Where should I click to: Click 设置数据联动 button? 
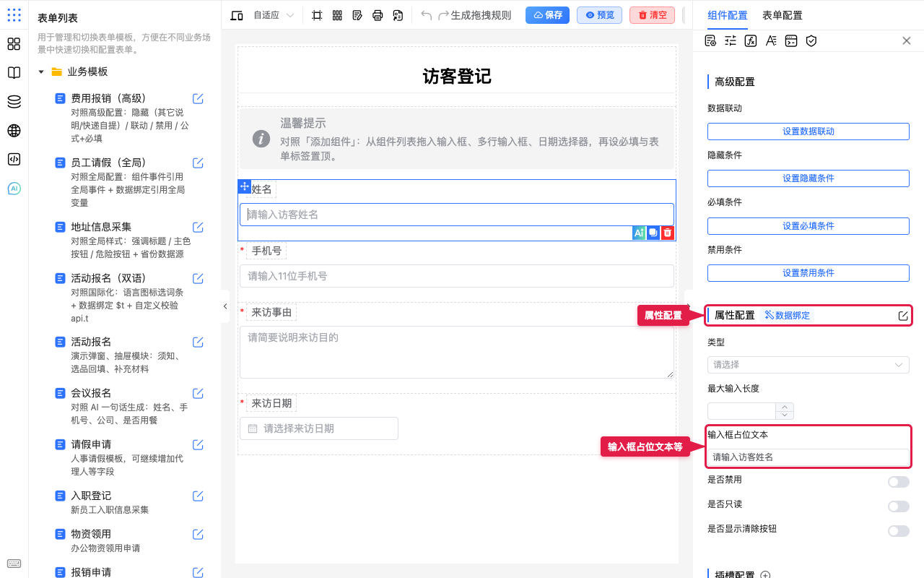pos(808,131)
